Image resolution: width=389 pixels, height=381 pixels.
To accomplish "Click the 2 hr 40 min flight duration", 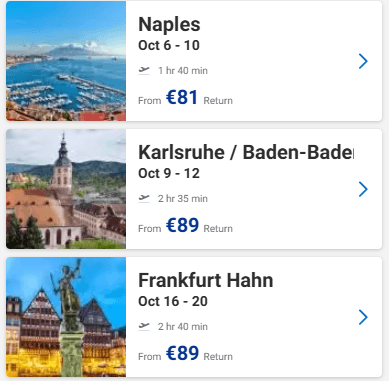I will [x=183, y=327].
